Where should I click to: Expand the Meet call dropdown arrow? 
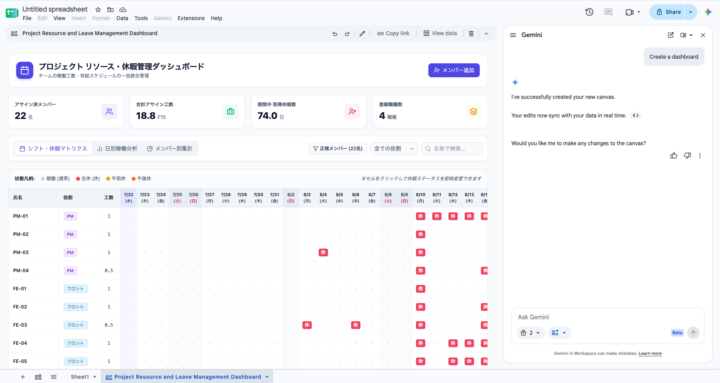(639, 12)
